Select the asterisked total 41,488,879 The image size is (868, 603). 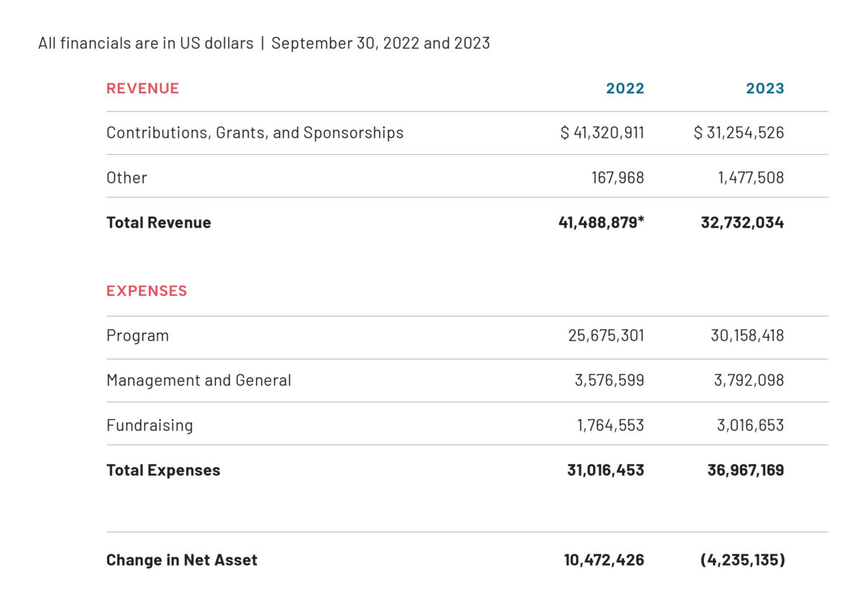[x=601, y=223]
